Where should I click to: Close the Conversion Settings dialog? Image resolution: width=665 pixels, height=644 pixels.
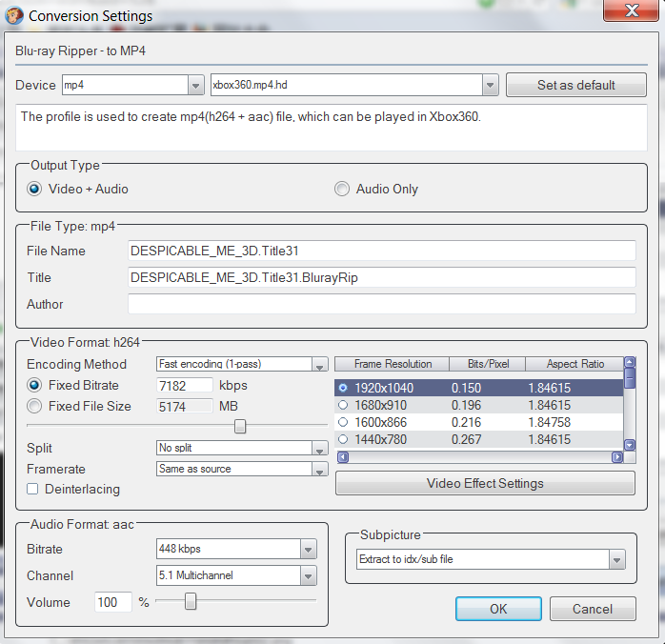pyautogui.click(x=631, y=10)
